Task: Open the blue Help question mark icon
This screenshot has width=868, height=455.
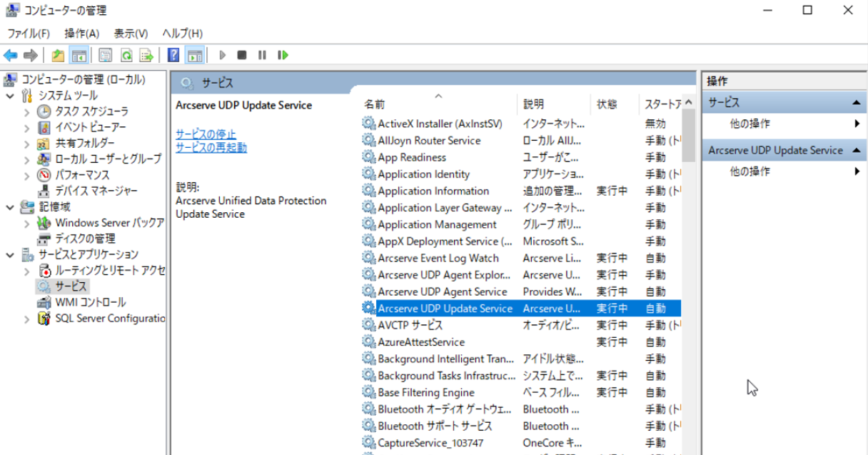Action: tap(173, 55)
